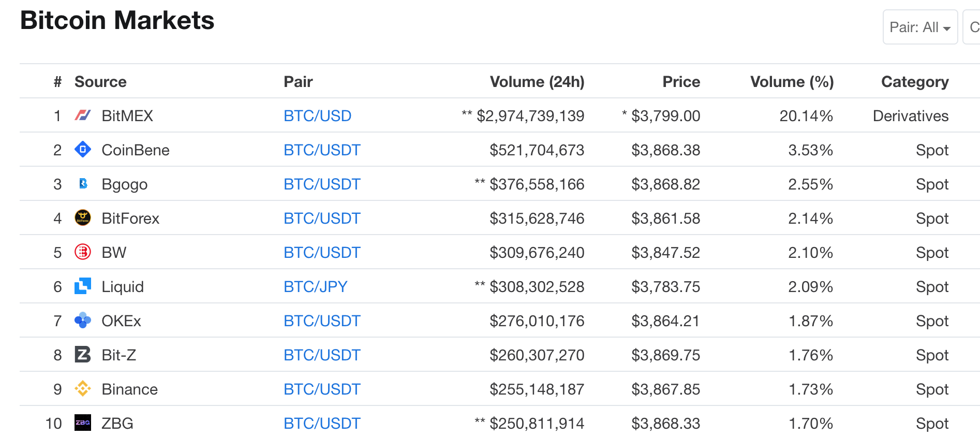Open the Pair: All dropdown
The image size is (980, 436).
[919, 27]
